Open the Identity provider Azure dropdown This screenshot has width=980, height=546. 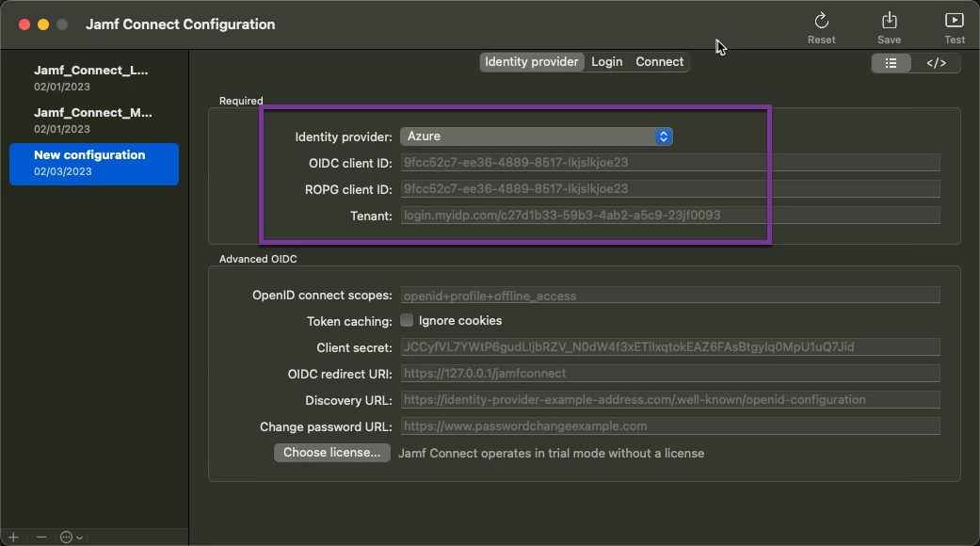click(537, 136)
